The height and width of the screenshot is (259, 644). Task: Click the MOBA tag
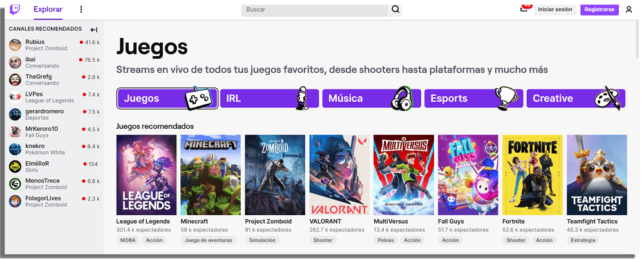(x=128, y=240)
